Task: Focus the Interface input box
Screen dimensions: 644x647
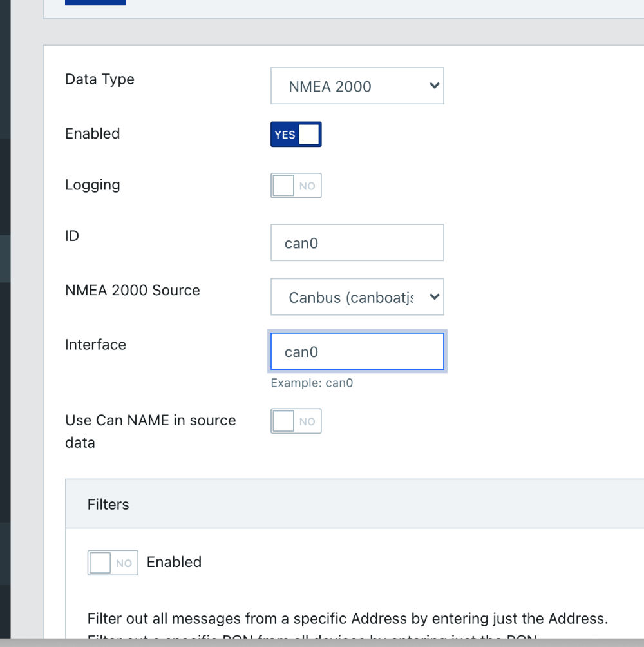Action: click(357, 352)
